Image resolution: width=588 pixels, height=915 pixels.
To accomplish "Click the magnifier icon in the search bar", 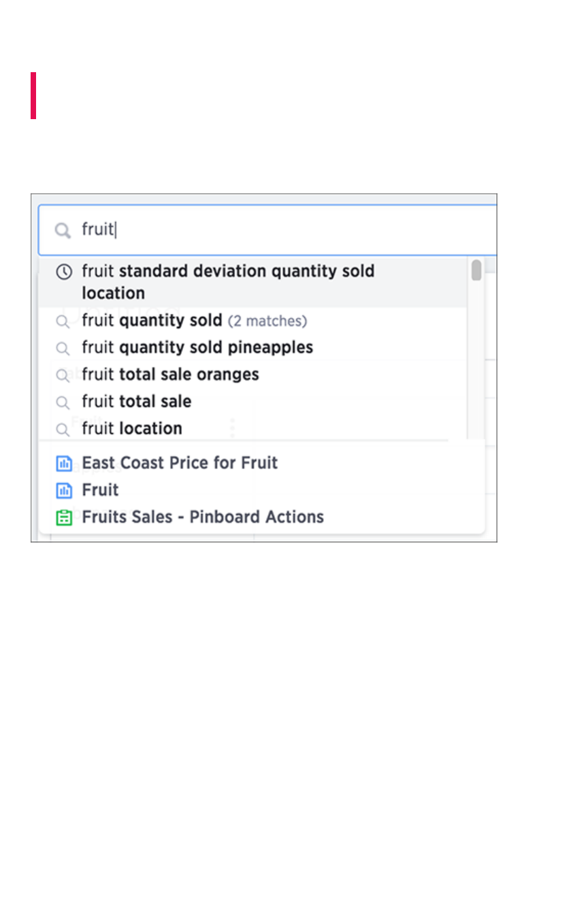I will click(x=63, y=231).
